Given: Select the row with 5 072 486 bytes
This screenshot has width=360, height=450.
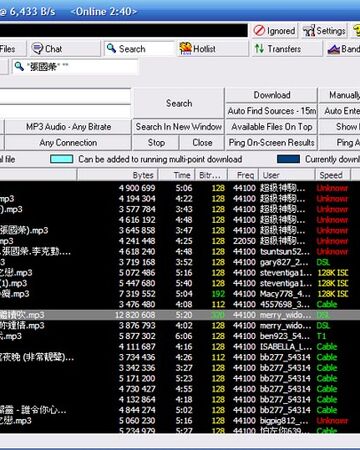Looking at the screenshot, I should pyautogui.click(x=180, y=273).
